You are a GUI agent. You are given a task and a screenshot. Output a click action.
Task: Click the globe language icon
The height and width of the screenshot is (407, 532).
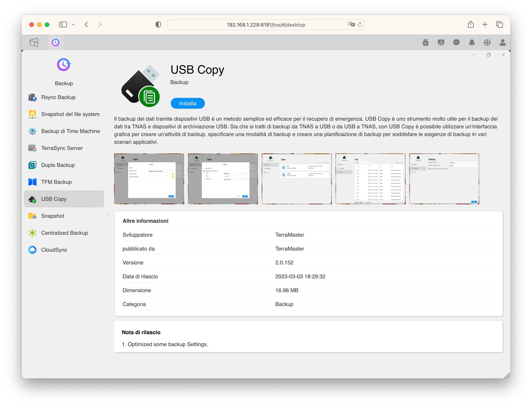coord(487,43)
